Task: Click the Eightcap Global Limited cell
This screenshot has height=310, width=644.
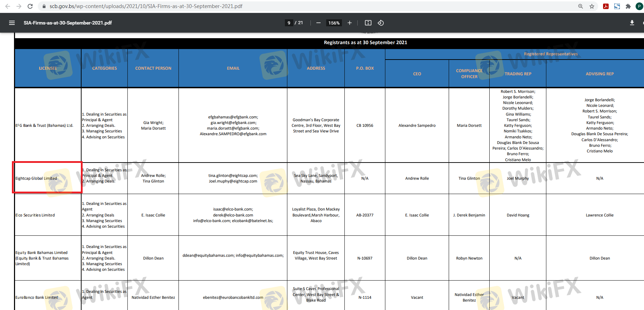Action: [36, 178]
